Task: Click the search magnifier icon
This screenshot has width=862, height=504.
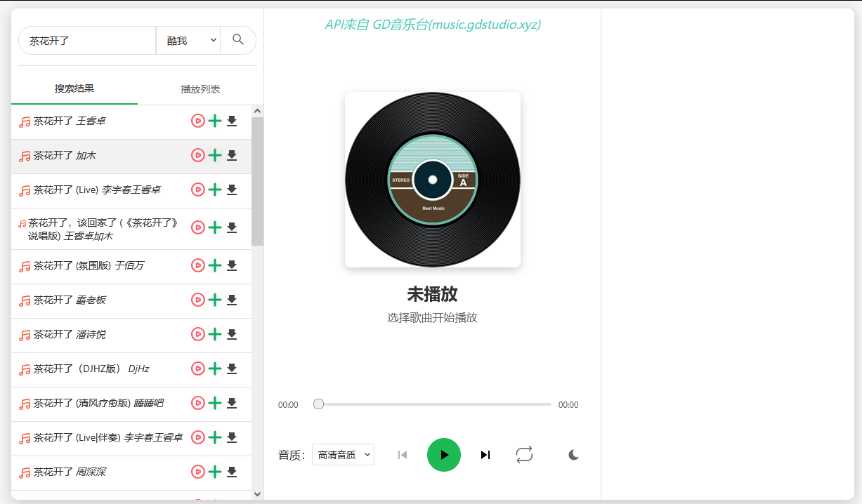Action: (x=238, y=40)
